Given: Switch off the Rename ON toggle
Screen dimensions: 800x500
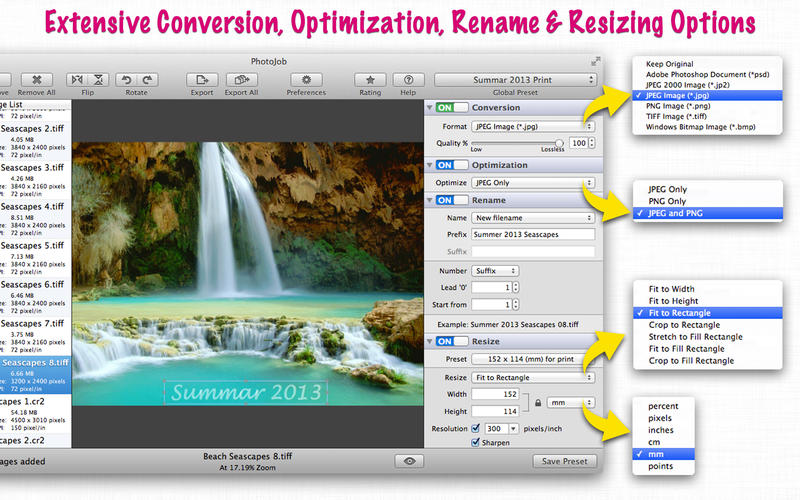Looking at the screenshot, I should click(452, 200).
